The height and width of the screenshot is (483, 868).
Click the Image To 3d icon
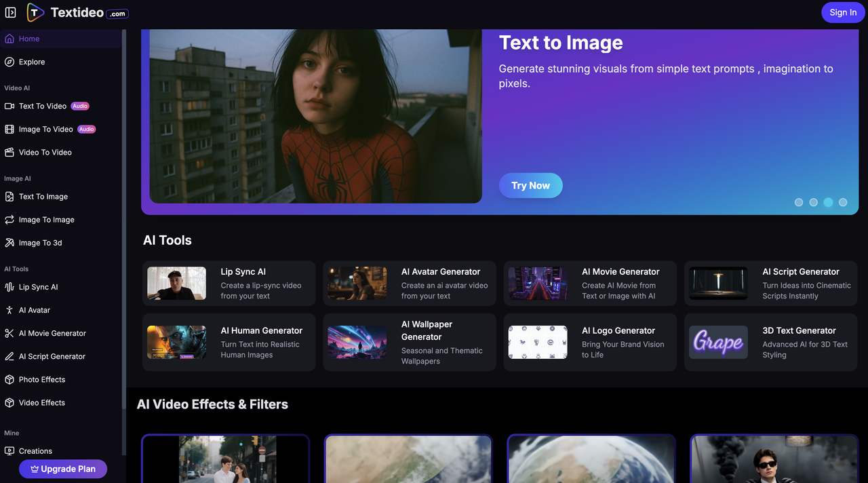9,243
